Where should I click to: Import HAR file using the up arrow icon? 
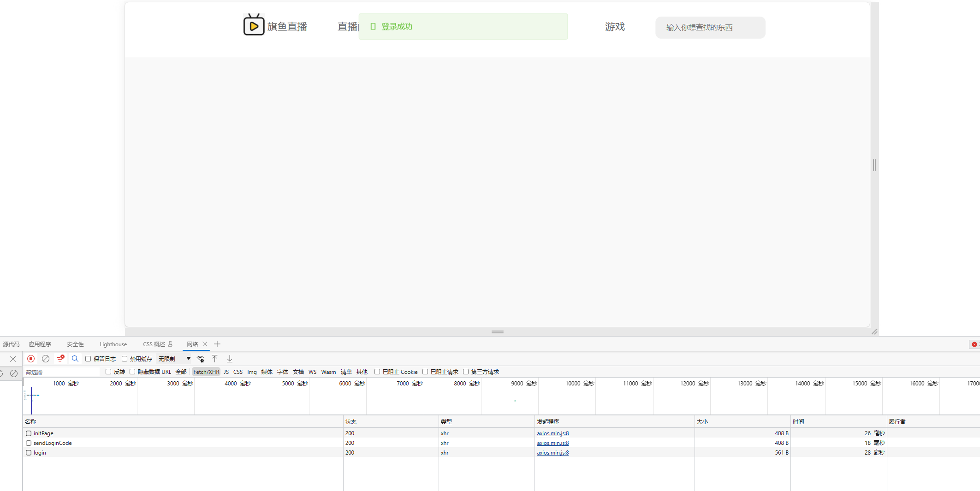(215, 359)
